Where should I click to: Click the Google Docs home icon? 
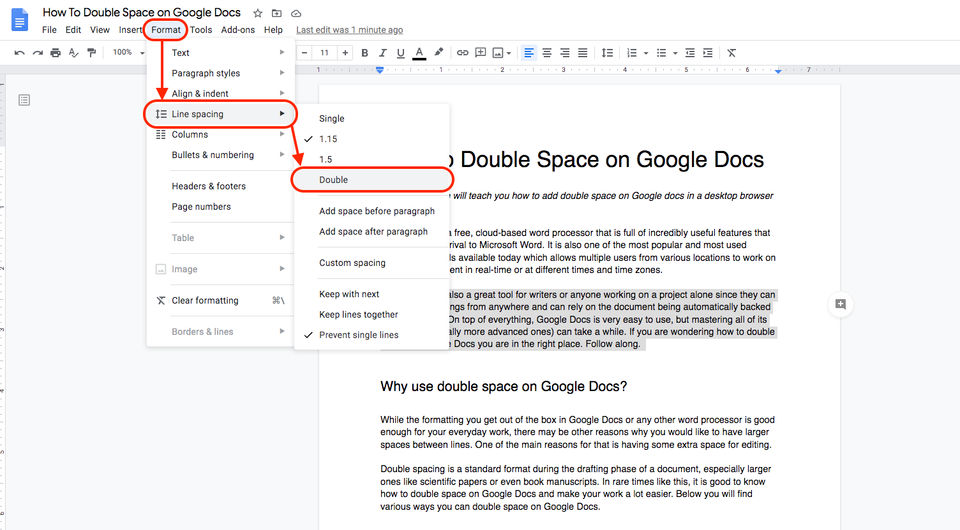pos(20,20)
